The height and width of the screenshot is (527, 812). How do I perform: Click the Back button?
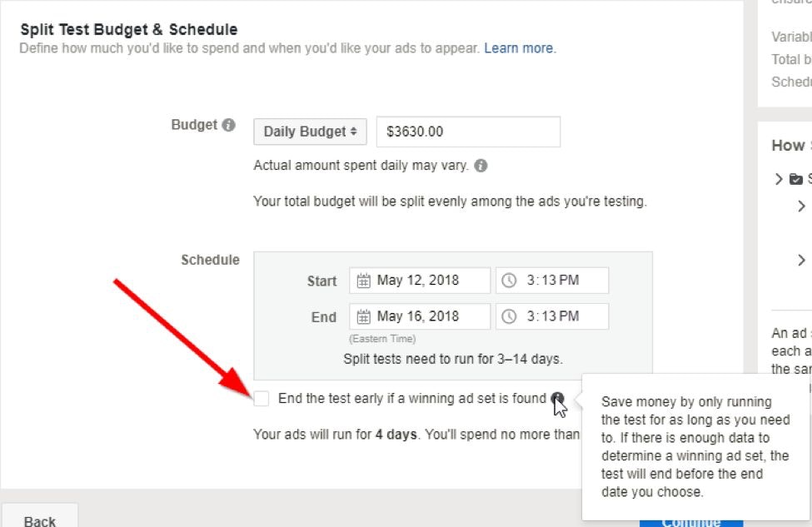(40, 520)
